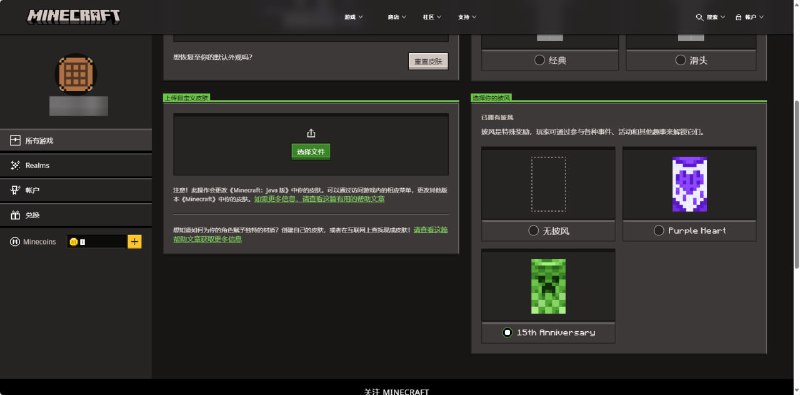Viewport: 800px width, 395px height.
Task: Open the skin-creation help article link
Action: click(x=310, y=234)
